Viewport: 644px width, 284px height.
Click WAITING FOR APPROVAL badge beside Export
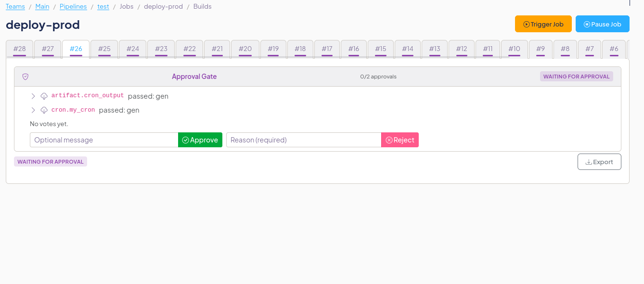(x=51, y=162)
